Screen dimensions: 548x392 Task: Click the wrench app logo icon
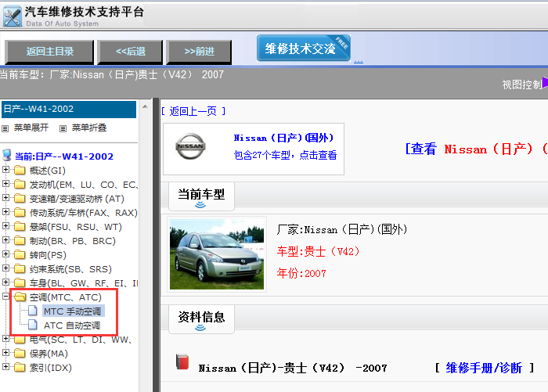tap(13, 16)
